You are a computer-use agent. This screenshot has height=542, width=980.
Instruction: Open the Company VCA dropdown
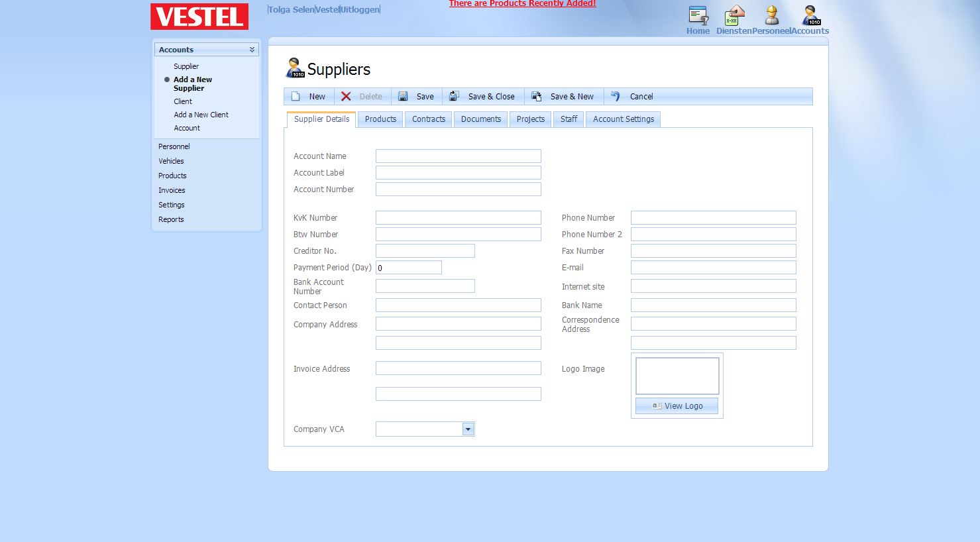(x=468, y=429)
